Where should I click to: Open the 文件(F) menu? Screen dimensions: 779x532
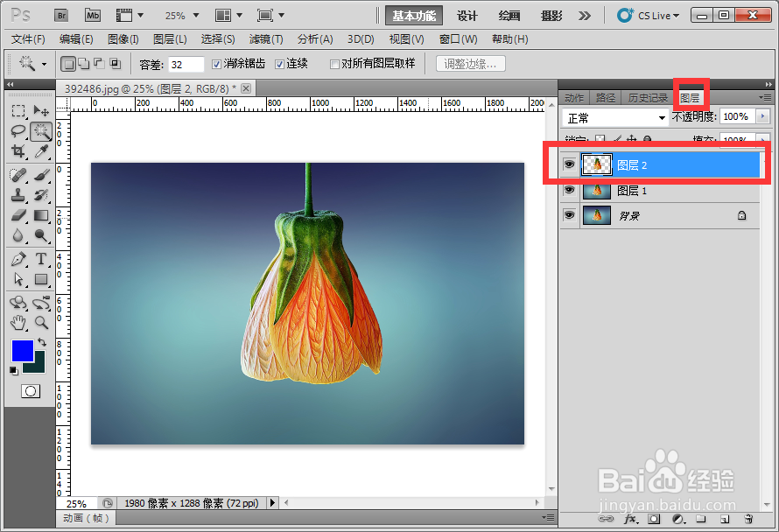28,39
